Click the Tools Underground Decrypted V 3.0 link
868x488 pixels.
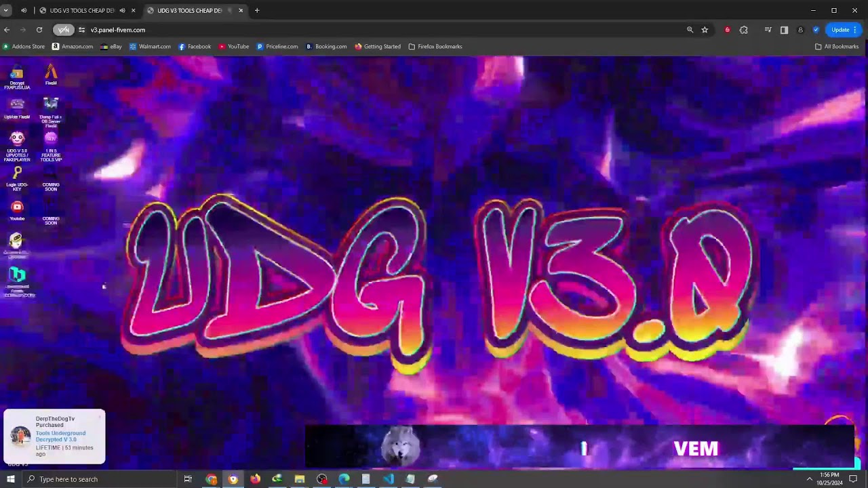click(60, 436)
